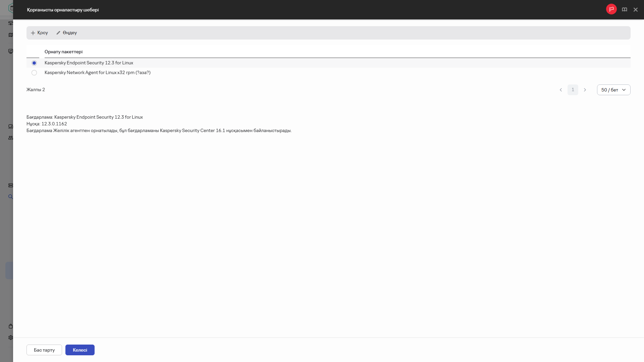Click page number 1 in the pagination
This screenshot has width=644, height=362.
(x=573, y=90)
